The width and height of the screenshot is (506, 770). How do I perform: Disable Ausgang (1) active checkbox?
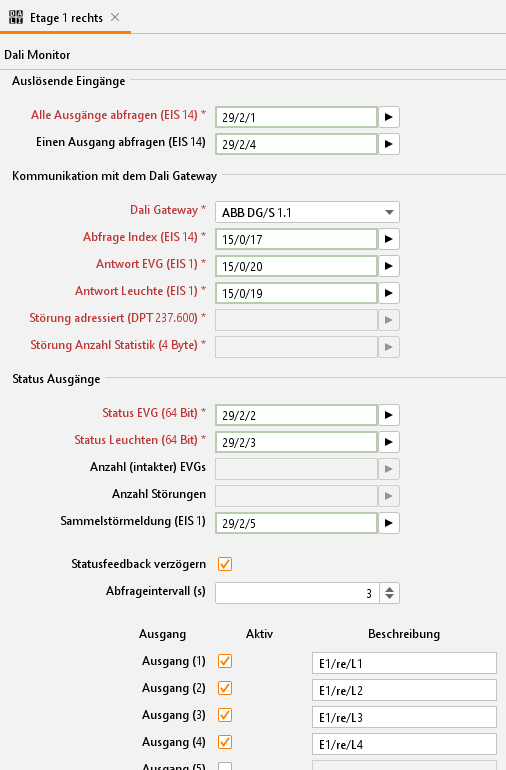[225, 661]
